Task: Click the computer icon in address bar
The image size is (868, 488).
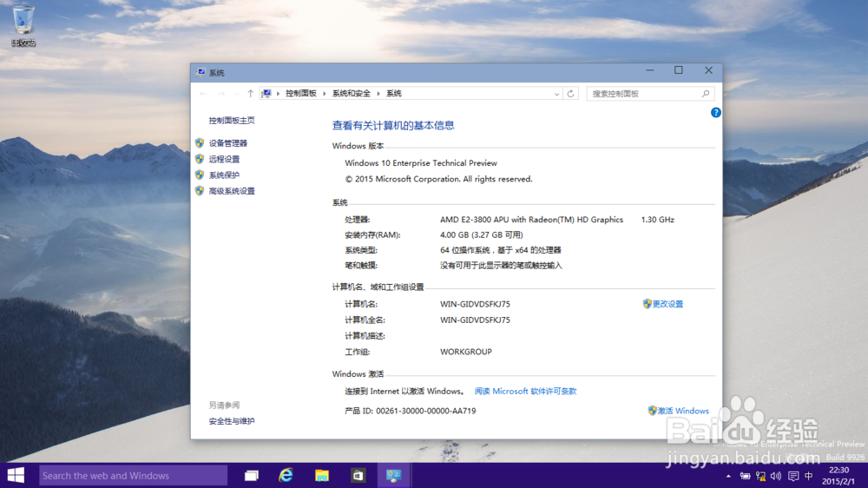Action: pyautogui.click(x=266, y=94)
